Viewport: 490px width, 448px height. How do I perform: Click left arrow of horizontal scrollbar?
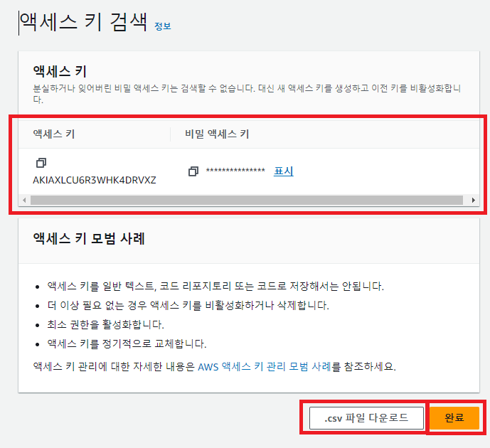click(24, 200)
